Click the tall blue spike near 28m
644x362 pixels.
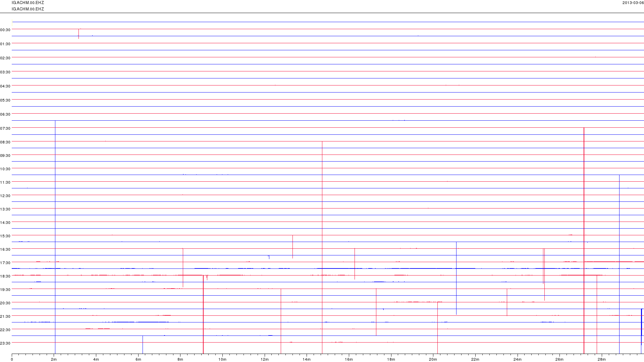[x=619, y=264]
